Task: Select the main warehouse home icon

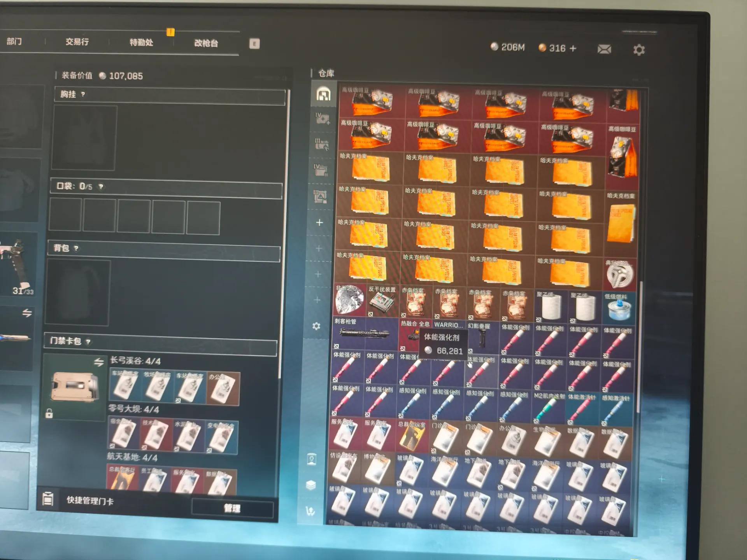Action: [x=323, y=94]
